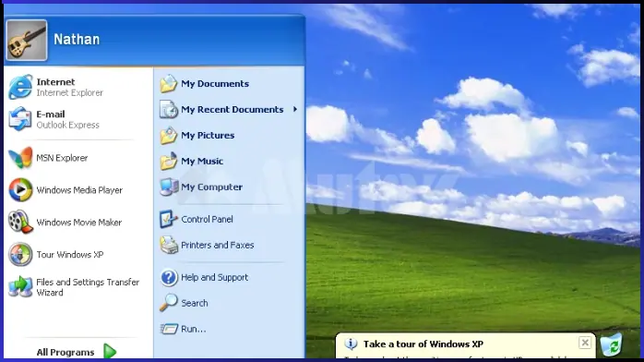Image resolution: width=644 pixels, height=362 pixels.
Task: Click Outlook Express subtitle text
Action: pos(67,125)
